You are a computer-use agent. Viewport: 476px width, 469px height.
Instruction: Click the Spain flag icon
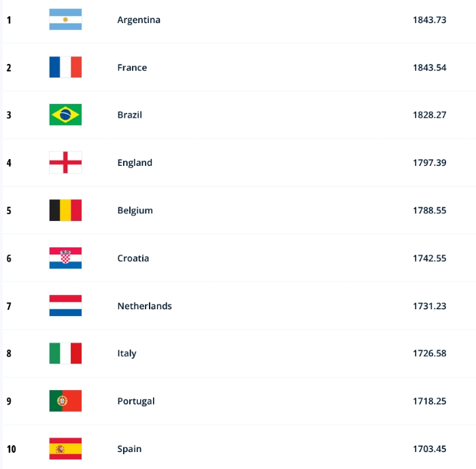[65, 449]
